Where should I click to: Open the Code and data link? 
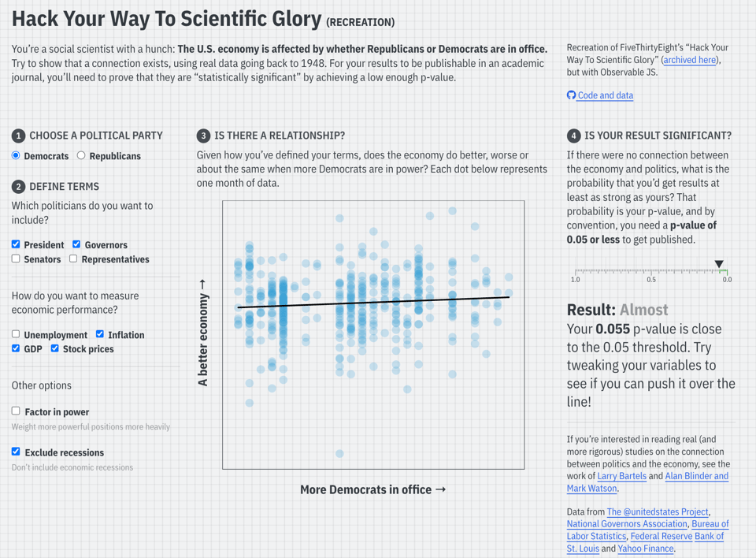pos(605,95)
